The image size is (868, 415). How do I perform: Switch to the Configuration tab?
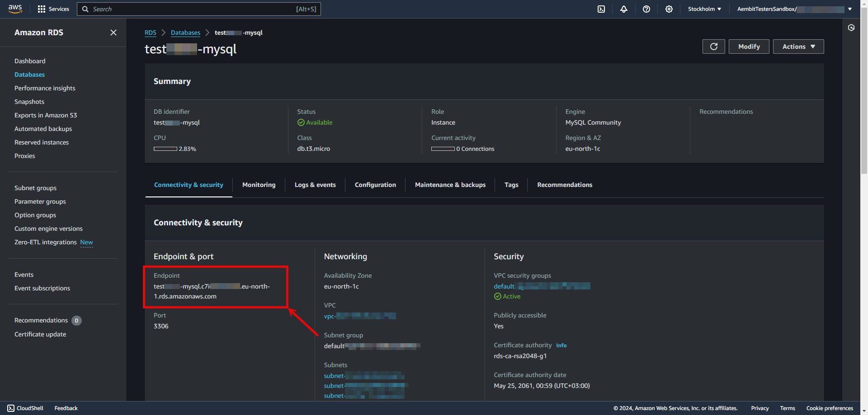click(375, 185)
